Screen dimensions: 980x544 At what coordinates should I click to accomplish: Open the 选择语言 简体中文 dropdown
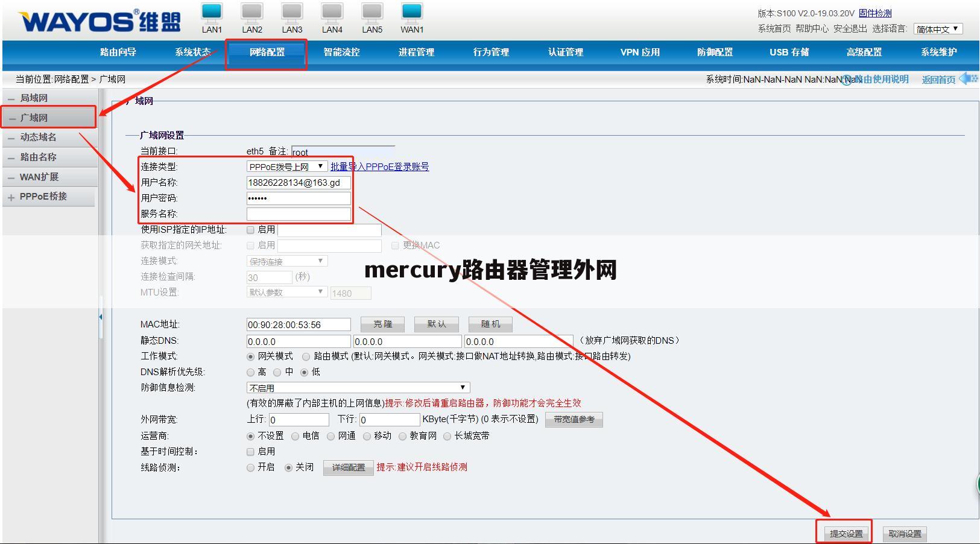(938, 29)
